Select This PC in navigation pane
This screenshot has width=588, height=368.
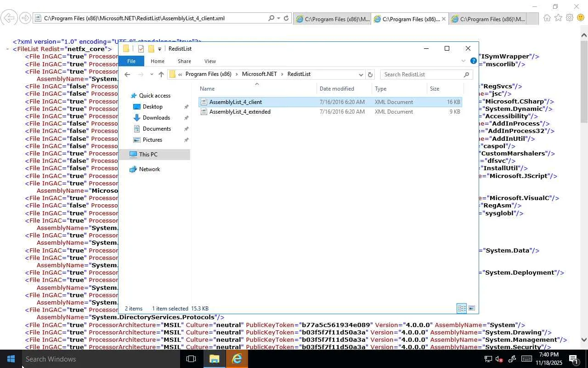[x=148, y=155]
